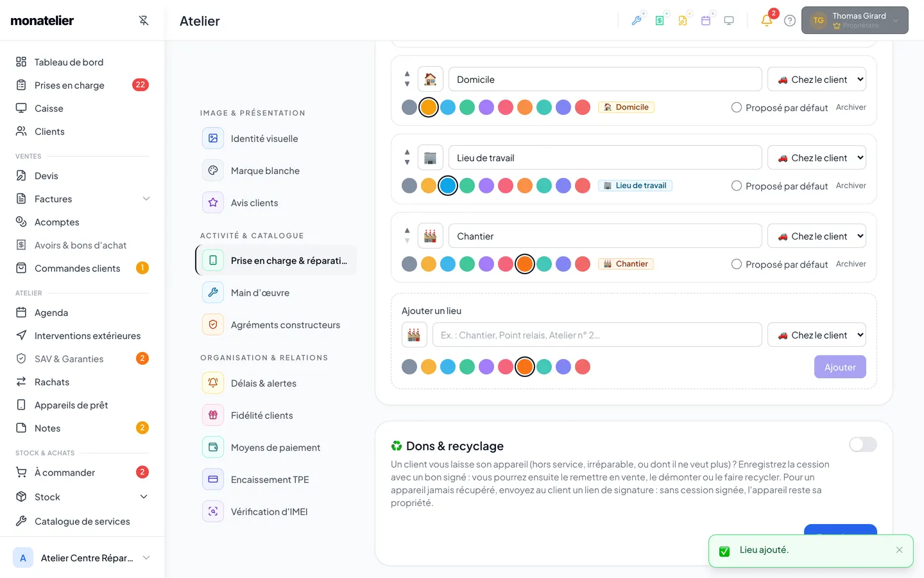The image size is (924, 578).
Task: Expand the Factures submenu
Action: point(146,199)
